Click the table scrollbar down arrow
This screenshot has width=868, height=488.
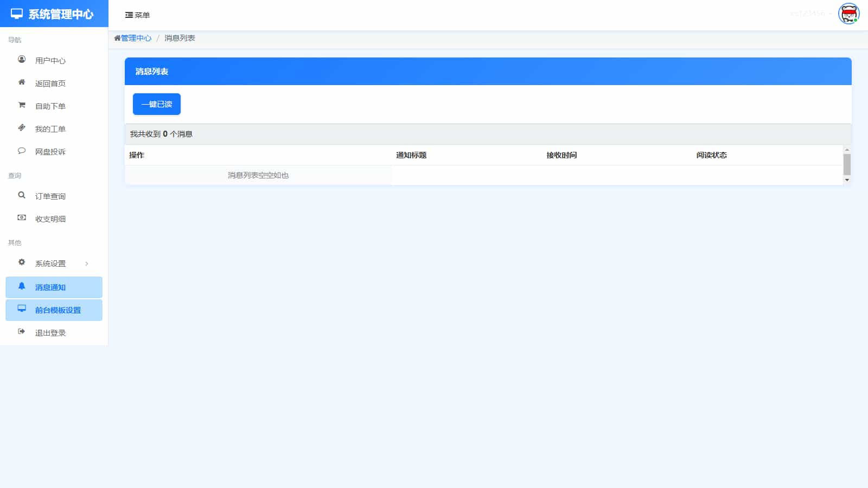[x=847, y=180]
